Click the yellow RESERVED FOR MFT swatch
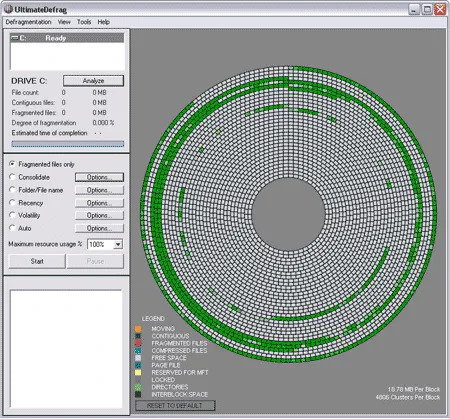This screenshot has height=419, width=450. (138, 372)
